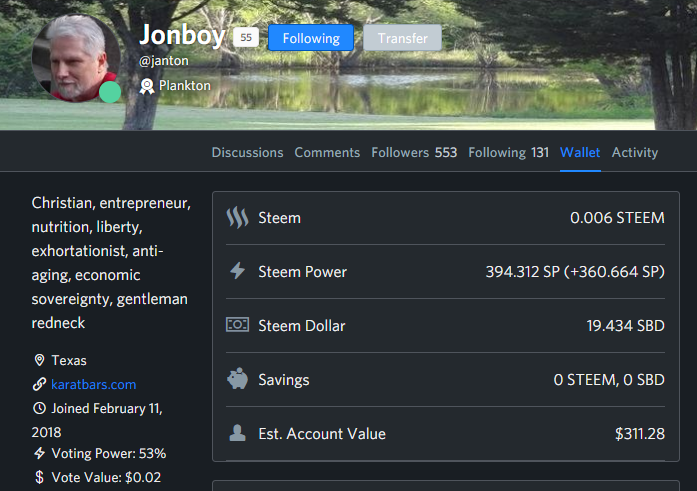This screenshot has height=491, width=697.
Task: Click the Steem row label
Action: [280, 218]
